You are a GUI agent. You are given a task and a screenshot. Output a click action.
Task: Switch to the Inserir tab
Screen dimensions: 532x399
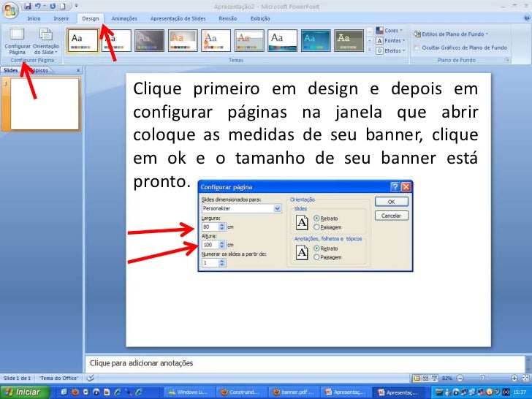click(61, 19)
